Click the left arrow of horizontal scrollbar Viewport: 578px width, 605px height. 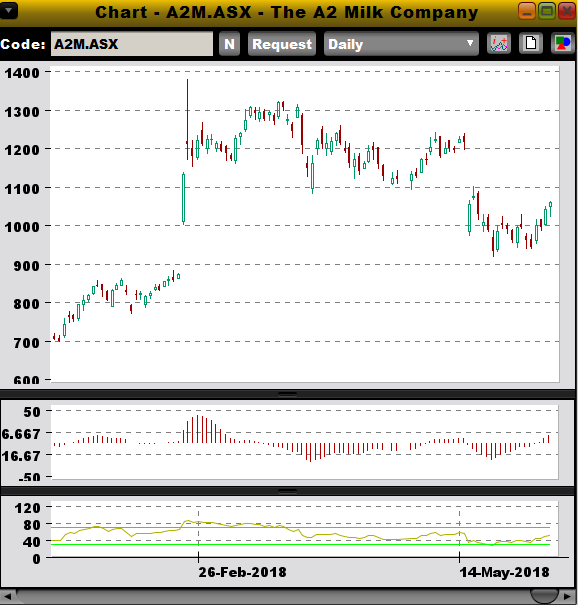(x=8, y=597)
